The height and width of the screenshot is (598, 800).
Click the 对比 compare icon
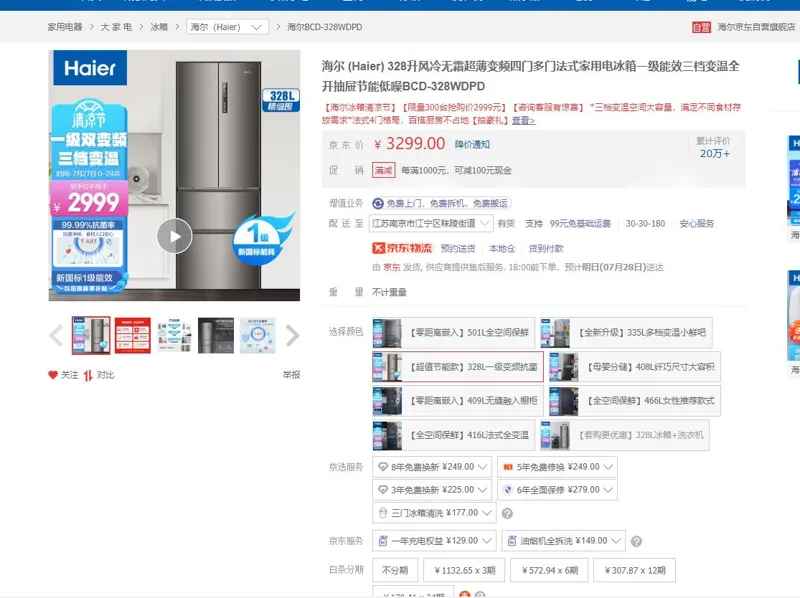pos(88,376)
